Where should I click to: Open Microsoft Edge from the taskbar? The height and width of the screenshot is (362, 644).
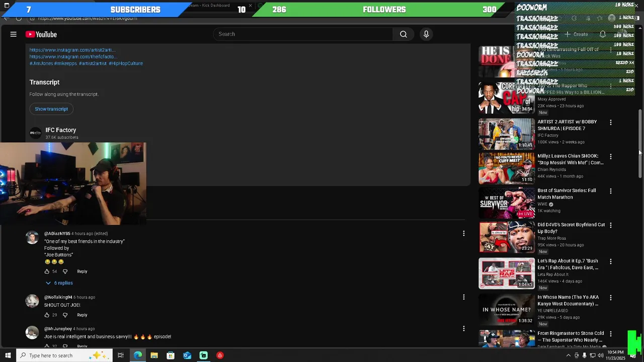(138, 355)
